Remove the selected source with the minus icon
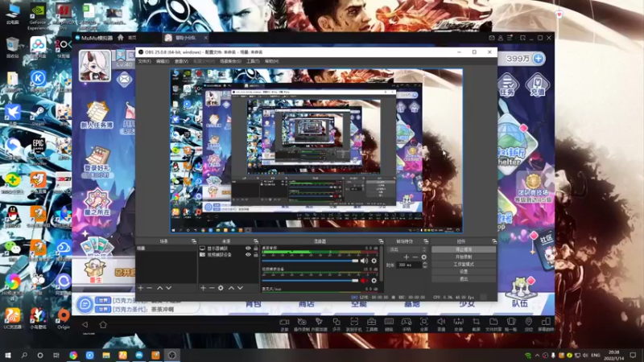 pos(212,288)
